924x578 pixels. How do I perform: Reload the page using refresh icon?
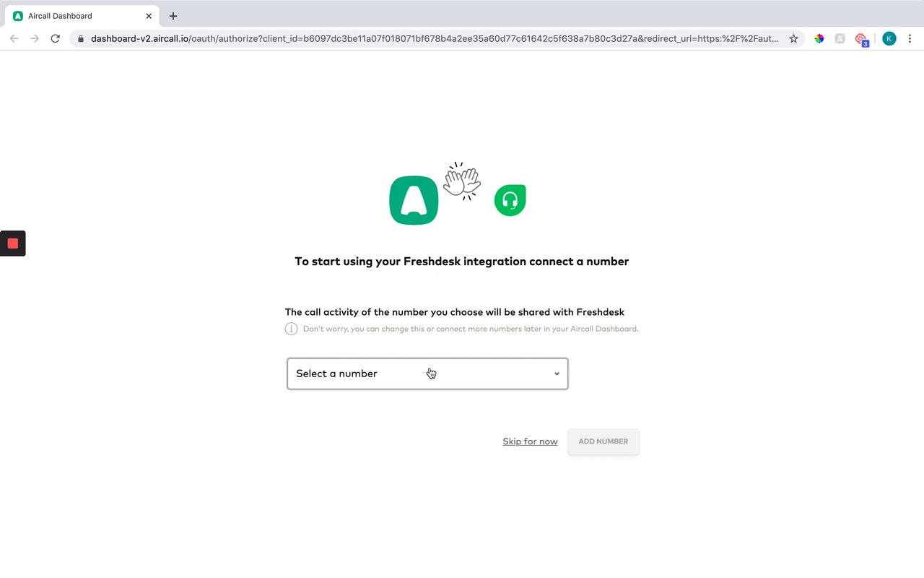pyautogui.click(x=55, y=38)
